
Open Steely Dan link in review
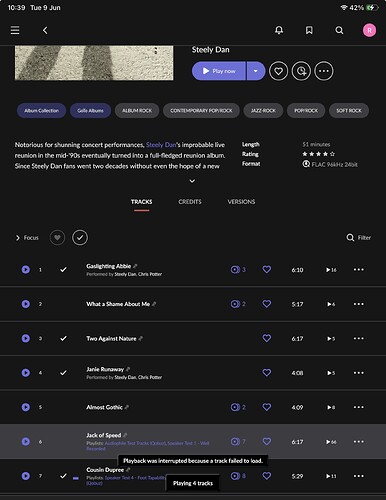(x=161, y=145)
